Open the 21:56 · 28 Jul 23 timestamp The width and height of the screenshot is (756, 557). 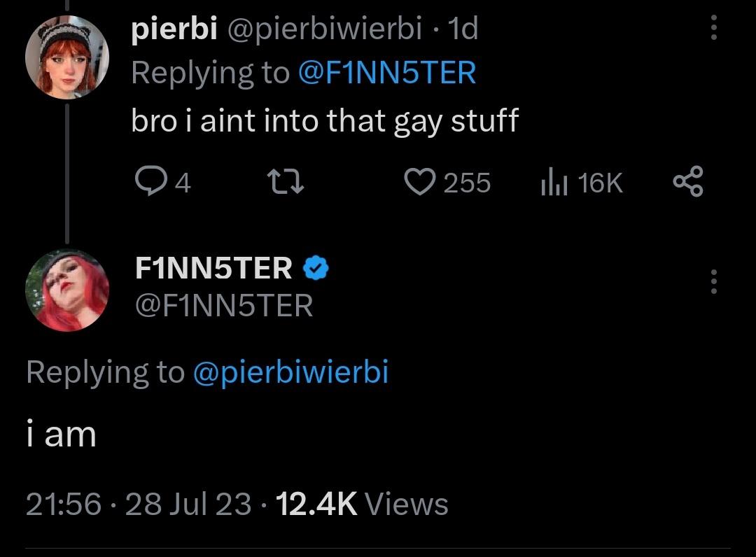(x=139, y=504)
